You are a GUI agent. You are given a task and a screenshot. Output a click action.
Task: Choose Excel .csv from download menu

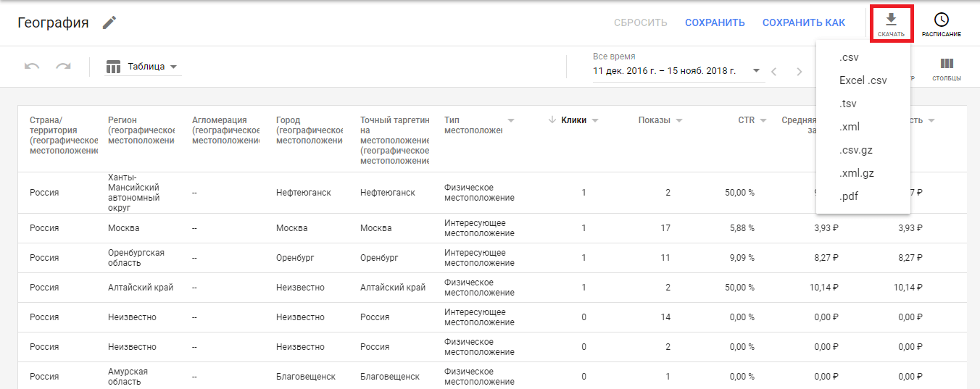point(863,80)
